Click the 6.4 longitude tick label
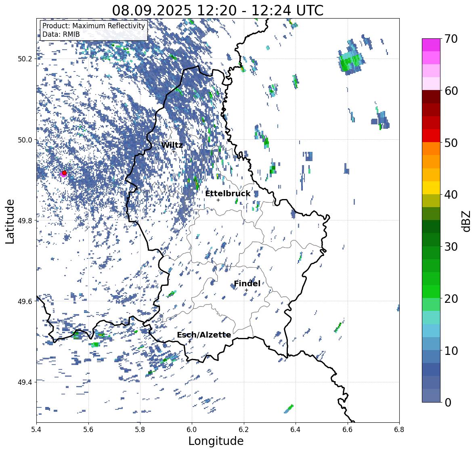Screen dimensions: 476x451 pyautogui.click(x=296, y=430)
